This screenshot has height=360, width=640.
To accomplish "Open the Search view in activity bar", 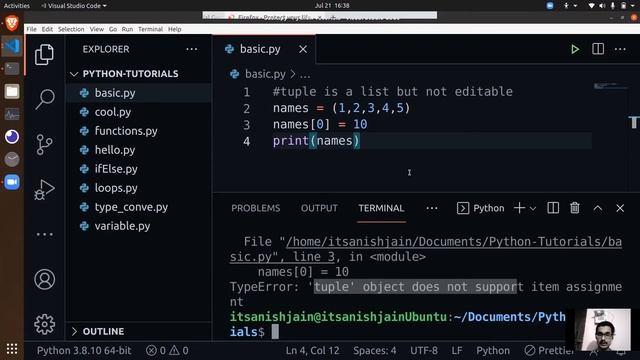I will pos(44,99).
